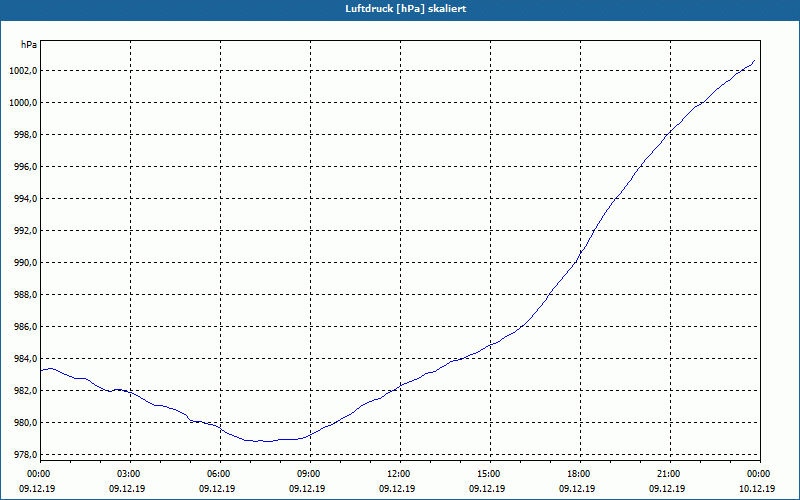Viewport: 800px width, 500px height.
Task: Click the 990,0 pressure axis value
Action: tap(26, 263)
